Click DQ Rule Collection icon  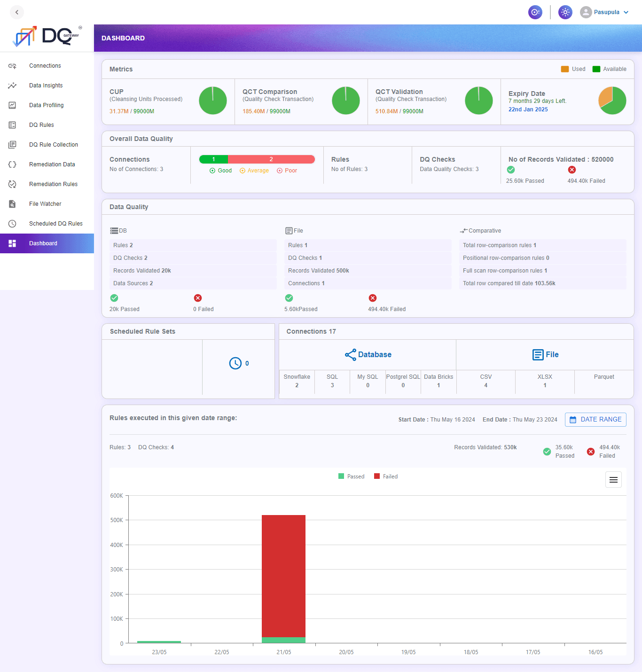coord(12,145)
